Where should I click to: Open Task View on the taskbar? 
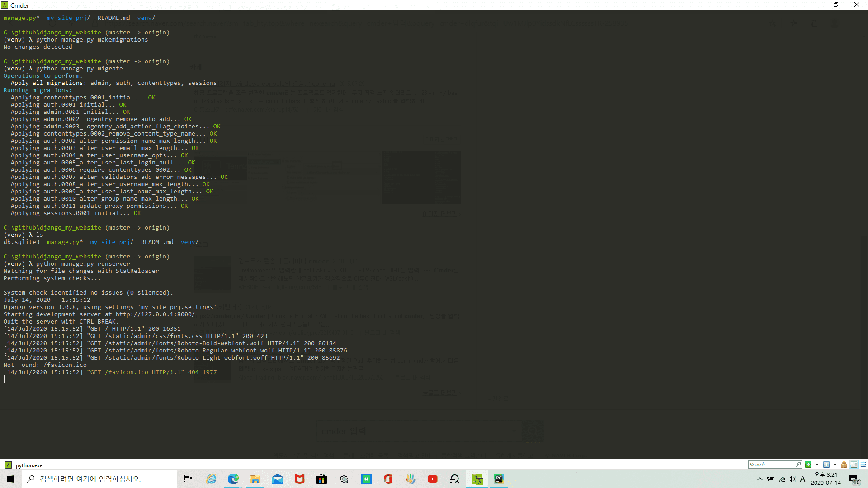pos(188,479)
